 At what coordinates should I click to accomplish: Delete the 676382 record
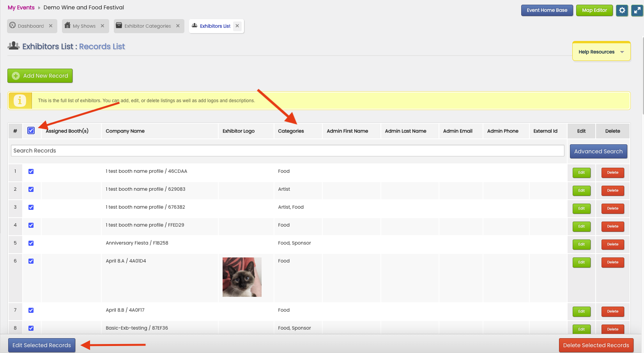click(x=612, y=208)
